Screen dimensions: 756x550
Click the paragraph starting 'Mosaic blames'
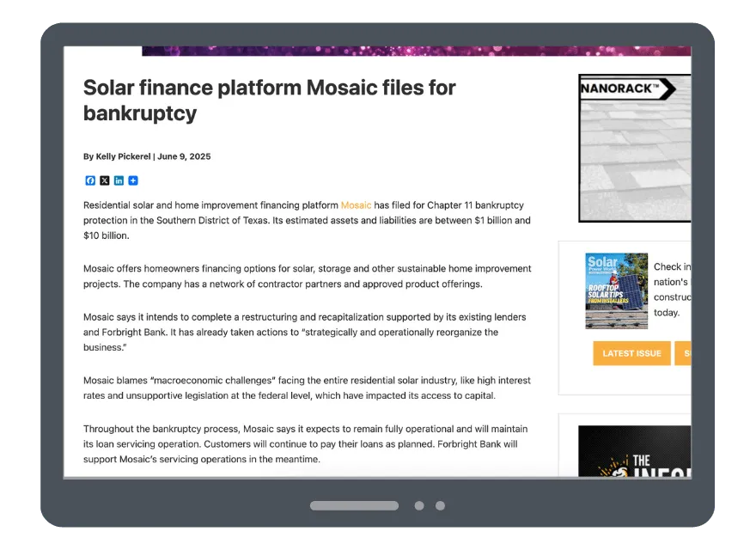click(307, 388)
